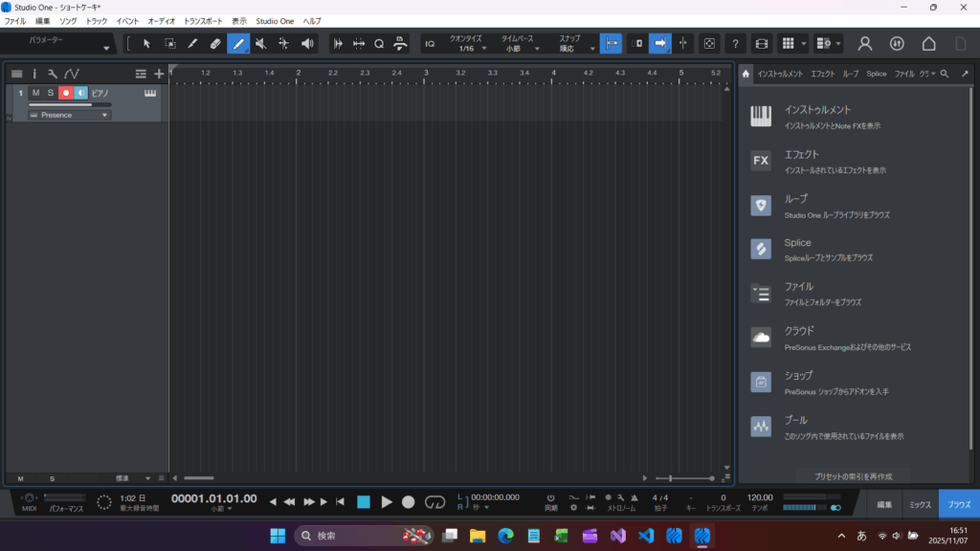Select the Arrow tool in the toolbar
The width and height of the screenshot is (980, 551).
click(146, 43)
